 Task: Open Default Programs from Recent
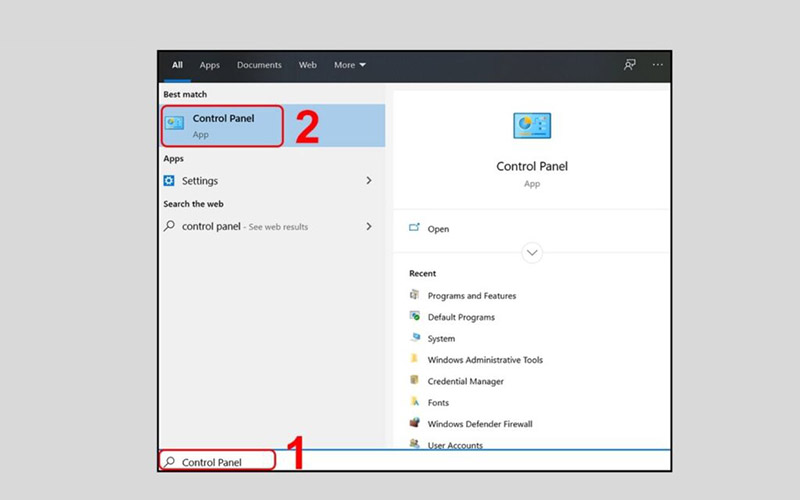tap(461, 317)
